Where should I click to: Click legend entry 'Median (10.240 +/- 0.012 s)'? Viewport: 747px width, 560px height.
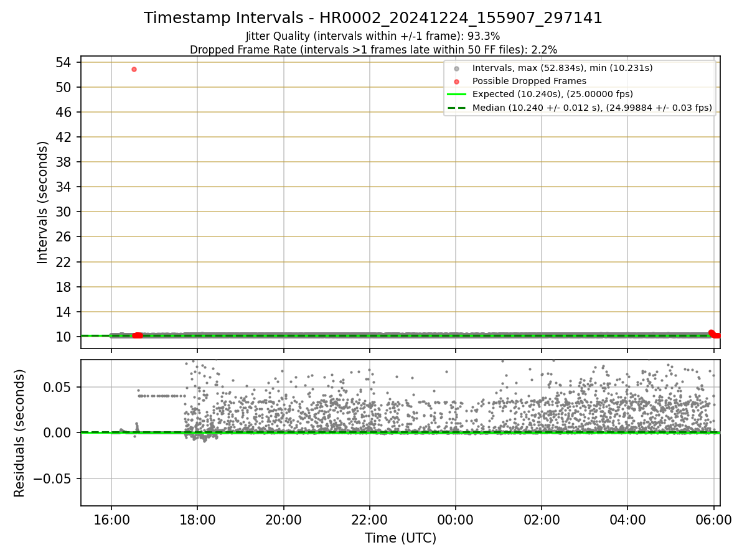click(580, 108)
